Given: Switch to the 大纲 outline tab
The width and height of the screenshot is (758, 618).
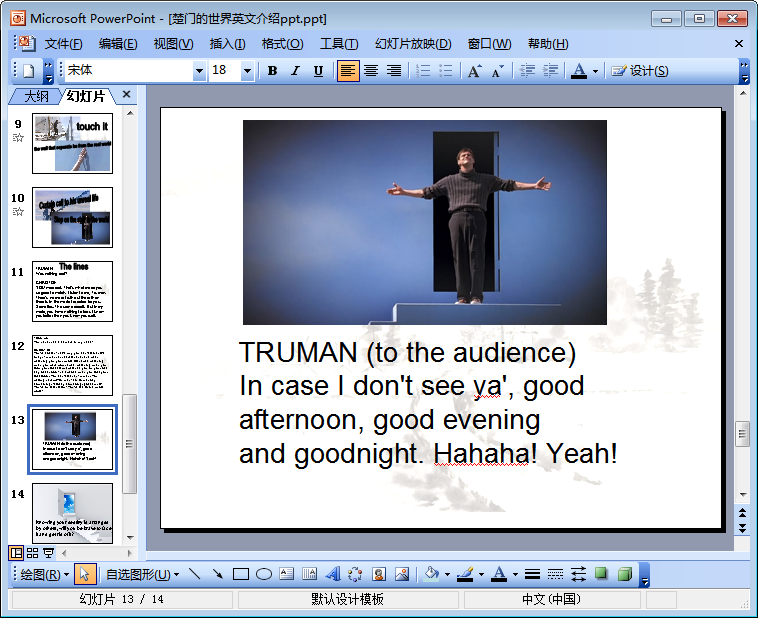Looking at the screenshot, I should coord(36,96).
